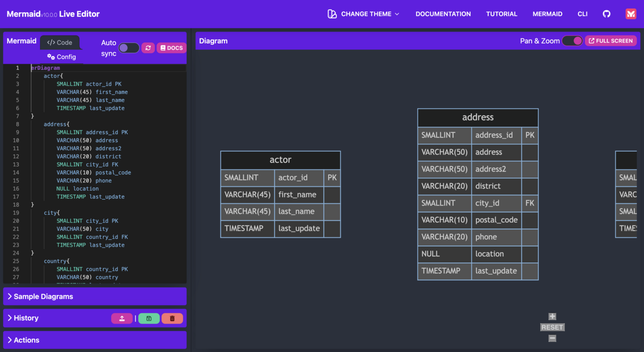Click the address_id cell in address table
The image size is (644, 352).
coord(496,135)
